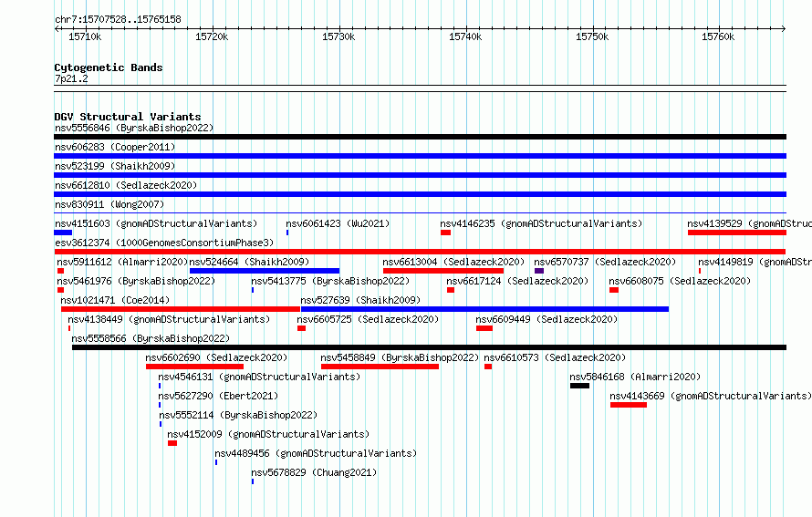Open nsv1021471 (Coe2014) label
Viewport: 812px width, 517px height.
[x=115, y=300]
